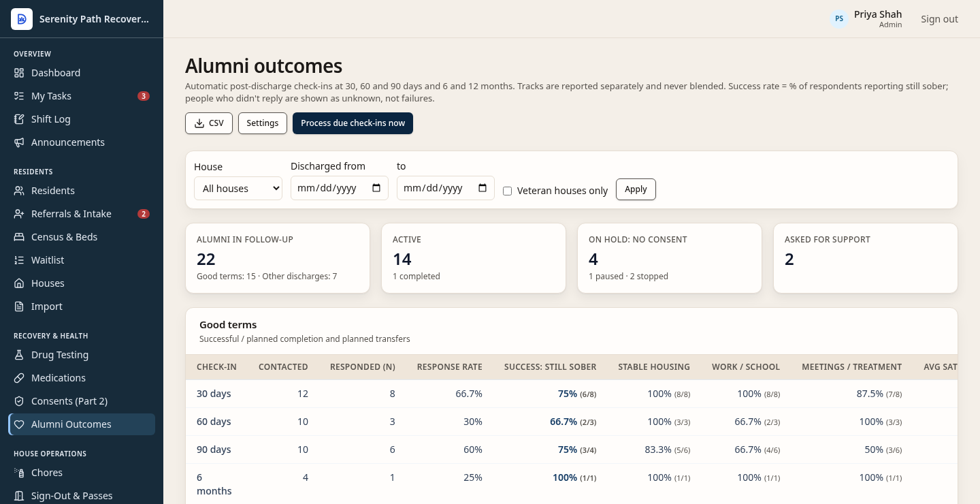The height and width of the screenshot is (504, 980).
Task: Click the On hold: no consent card
Action: point(670,258)
